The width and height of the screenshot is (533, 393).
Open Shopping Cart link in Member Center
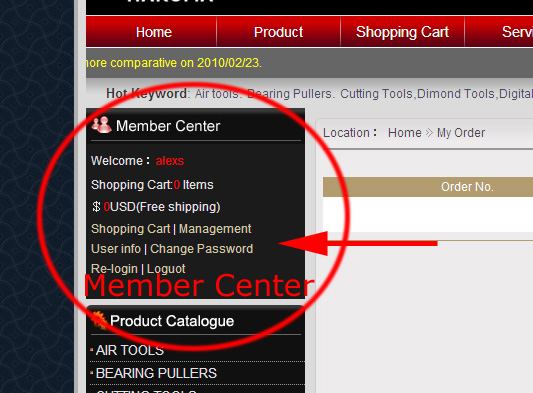(131, 229)
